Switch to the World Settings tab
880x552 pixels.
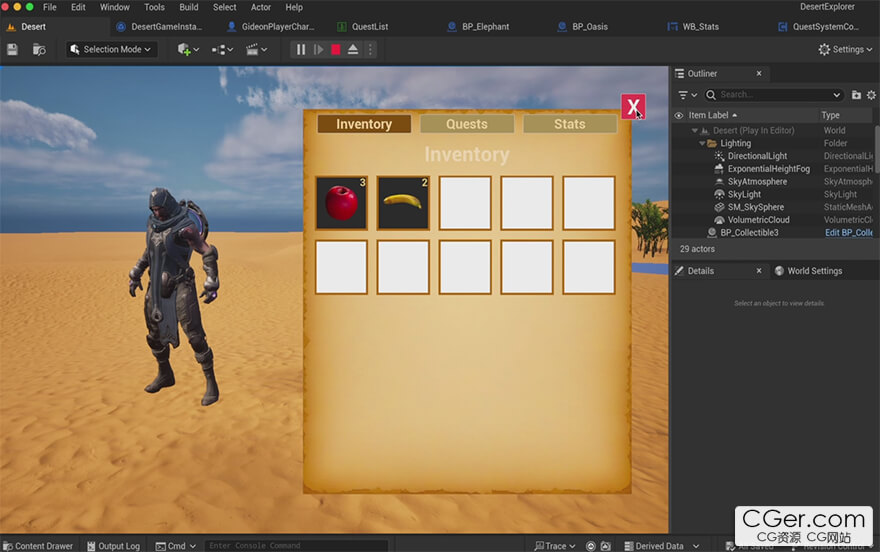coord(808,271)
